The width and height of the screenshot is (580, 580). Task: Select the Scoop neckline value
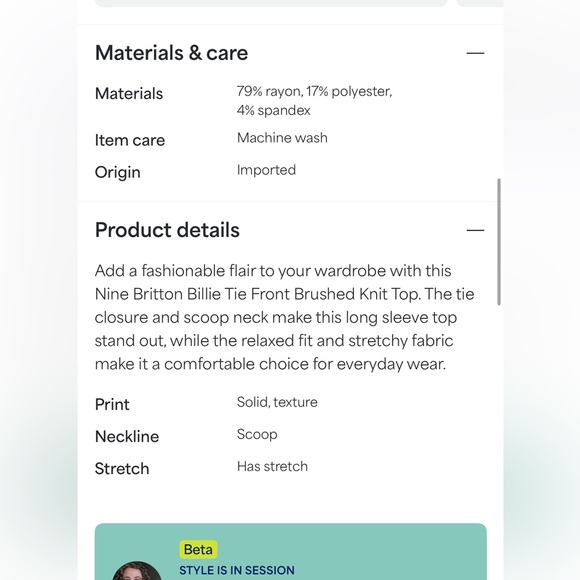point(257,434)
